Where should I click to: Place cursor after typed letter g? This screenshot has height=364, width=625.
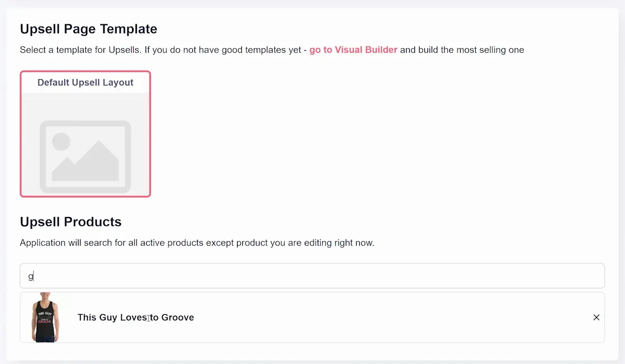34,276
